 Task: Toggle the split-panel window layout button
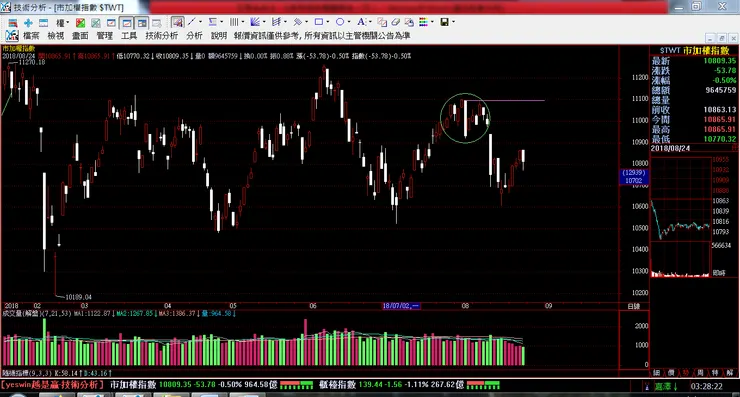pyautogui.click(x=142, y=23)
